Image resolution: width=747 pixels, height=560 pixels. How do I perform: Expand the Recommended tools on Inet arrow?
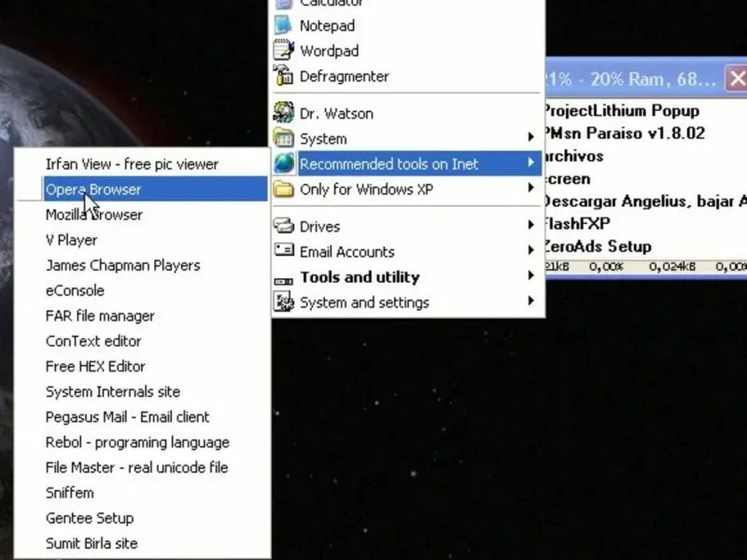530,162
